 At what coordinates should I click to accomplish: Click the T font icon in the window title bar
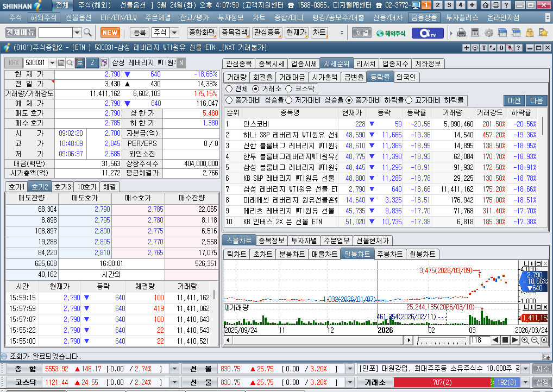483,48
